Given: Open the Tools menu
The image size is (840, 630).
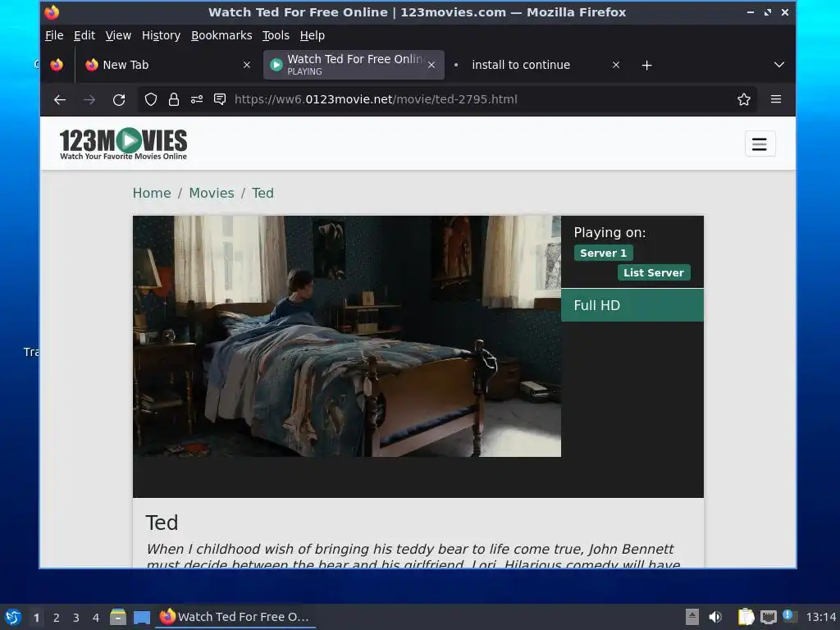Looking at the screenshot, I should [276, 35].
